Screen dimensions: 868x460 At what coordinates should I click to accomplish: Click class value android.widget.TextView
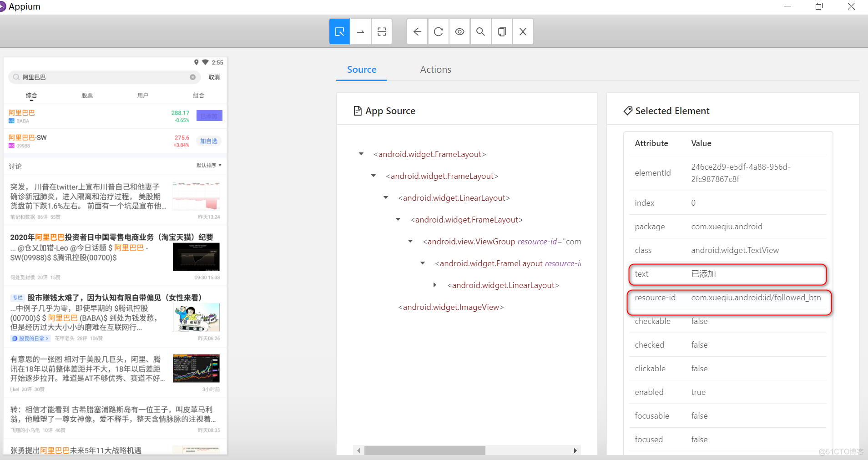click(735, 250)
